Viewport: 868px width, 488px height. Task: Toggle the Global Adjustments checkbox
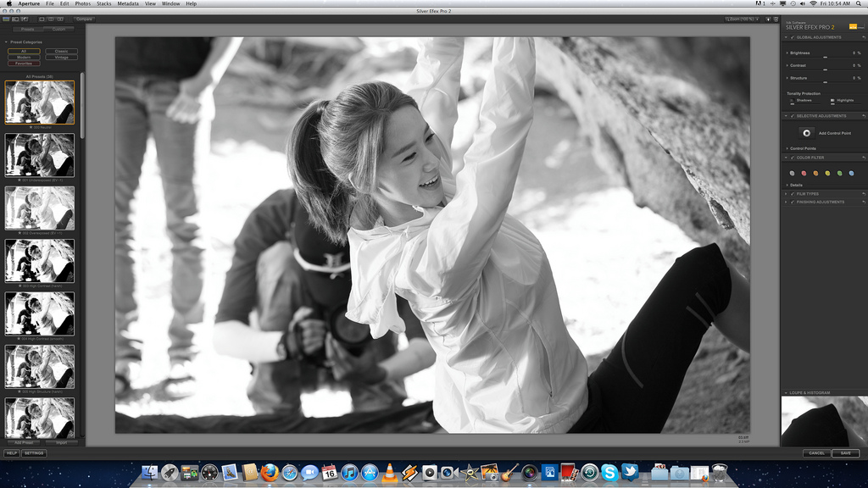[792, 37]
